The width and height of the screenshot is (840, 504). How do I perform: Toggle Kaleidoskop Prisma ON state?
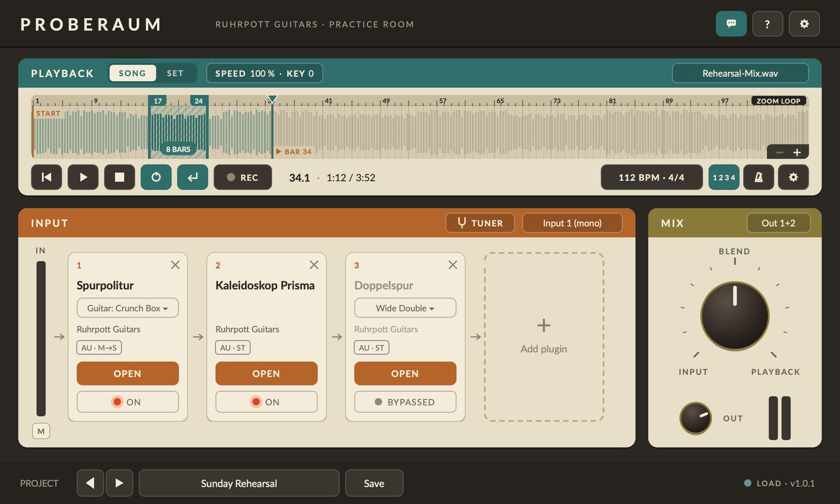266,402
